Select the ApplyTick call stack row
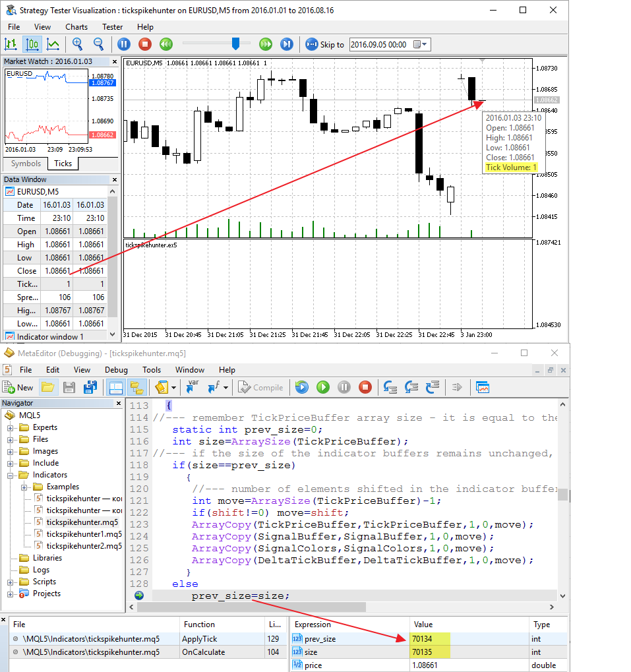 (x=146, y=639)
